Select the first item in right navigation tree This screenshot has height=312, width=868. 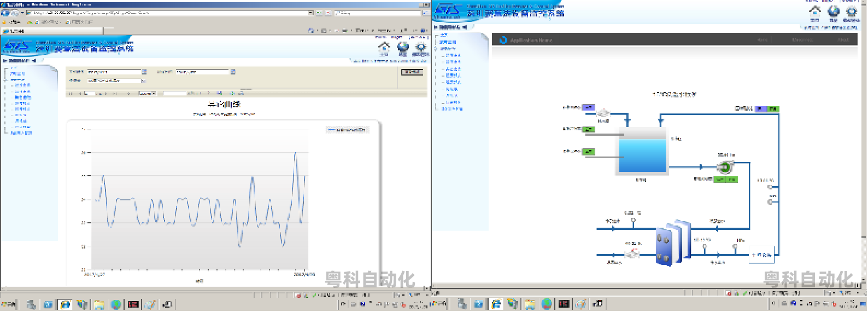pyautogui.click(x=443, y=36)
